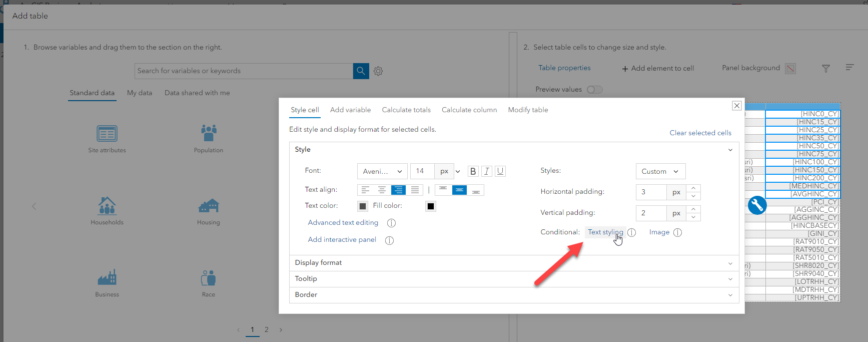
Task: Align text to top vertically
Action: (x=443, y=190)
